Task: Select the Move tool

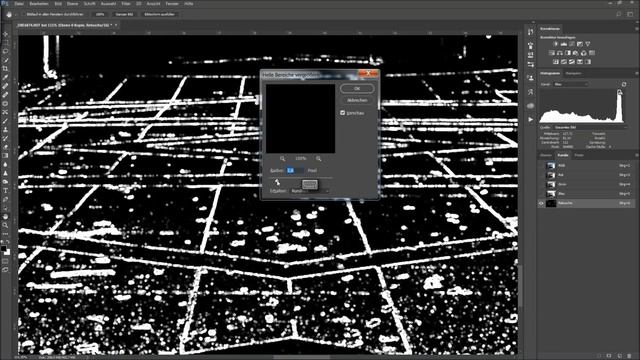Action: pos(5,34)
